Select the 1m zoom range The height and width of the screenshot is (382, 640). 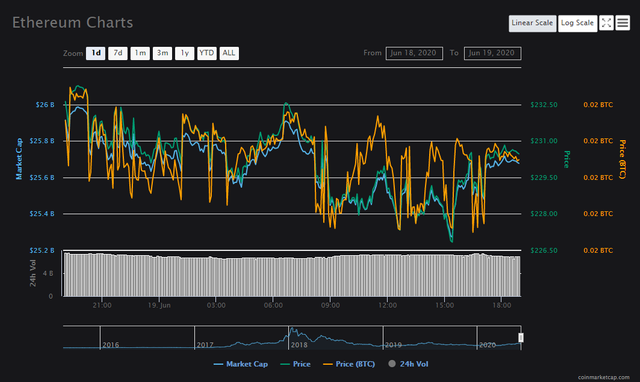[x=140, y=53]
